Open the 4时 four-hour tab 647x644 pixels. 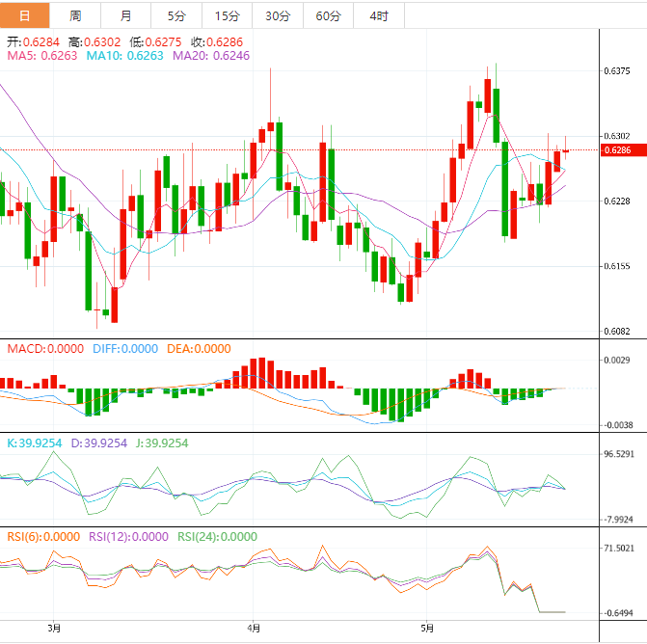tap(379, 15)
